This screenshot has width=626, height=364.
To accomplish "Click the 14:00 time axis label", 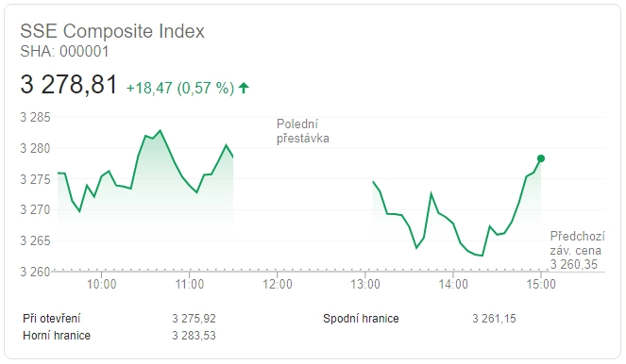I will 453,284.
